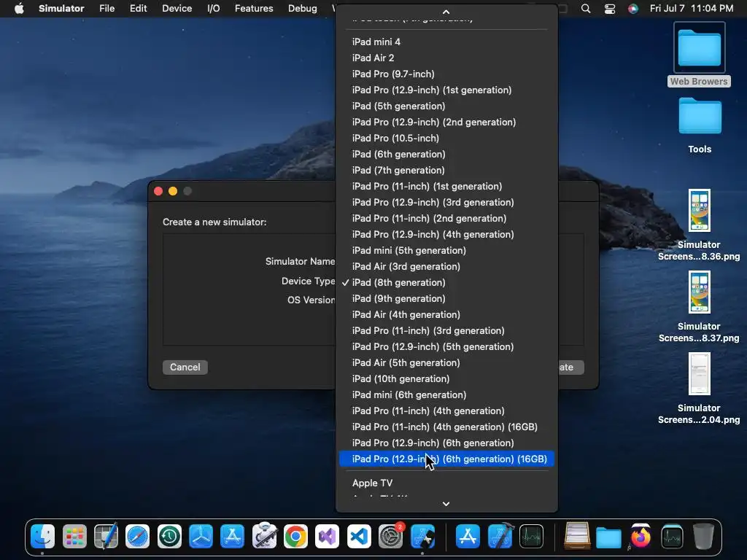The image size is (747, 560).
Task: Open App Store icon left of Xcode
Action: (468, 537)
